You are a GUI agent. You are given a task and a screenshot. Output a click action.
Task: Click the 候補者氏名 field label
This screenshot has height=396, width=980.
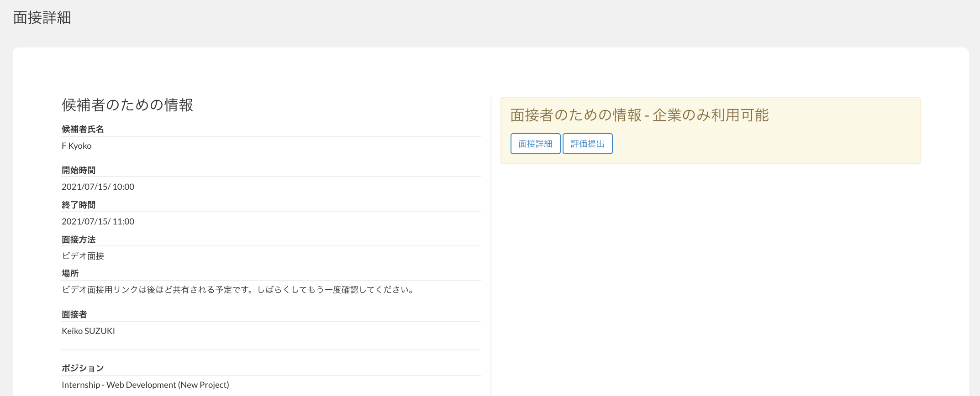[x=83, y=130]
